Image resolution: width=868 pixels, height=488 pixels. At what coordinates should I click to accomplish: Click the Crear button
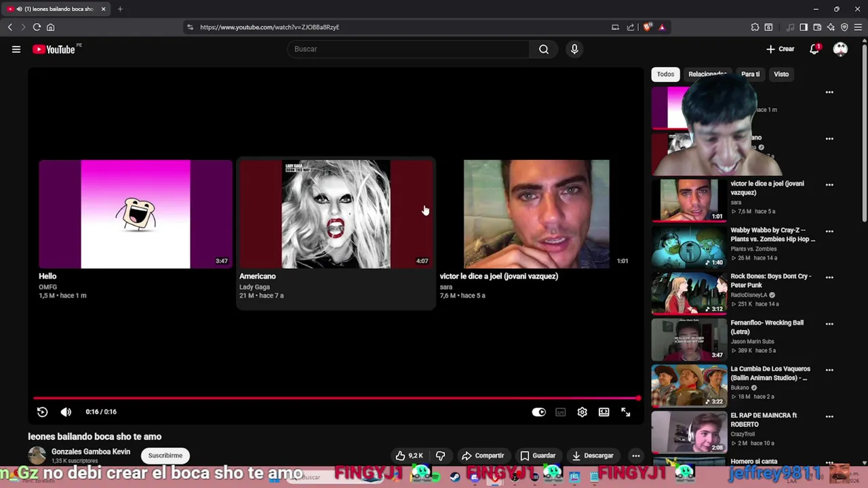781,49
